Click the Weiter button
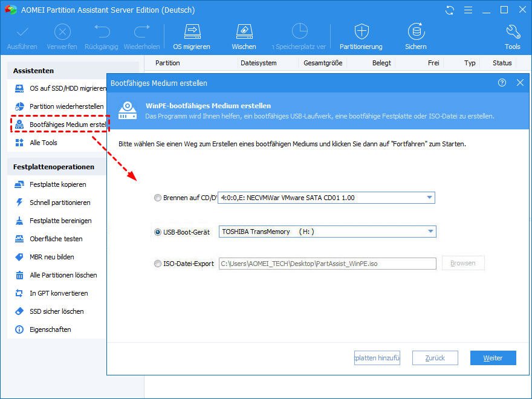532x399 pixels. pyautogui.click(x=493, y=358)
